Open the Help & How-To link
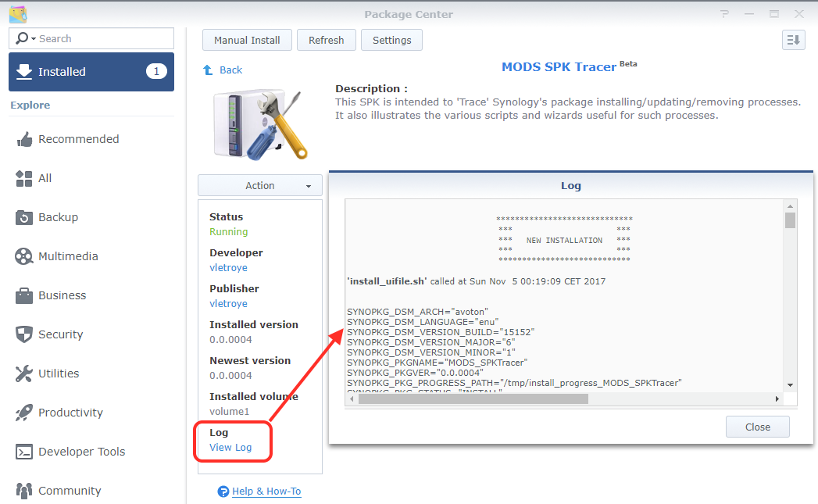The width and height of the screenshot is (818, 504). (266, 491)
